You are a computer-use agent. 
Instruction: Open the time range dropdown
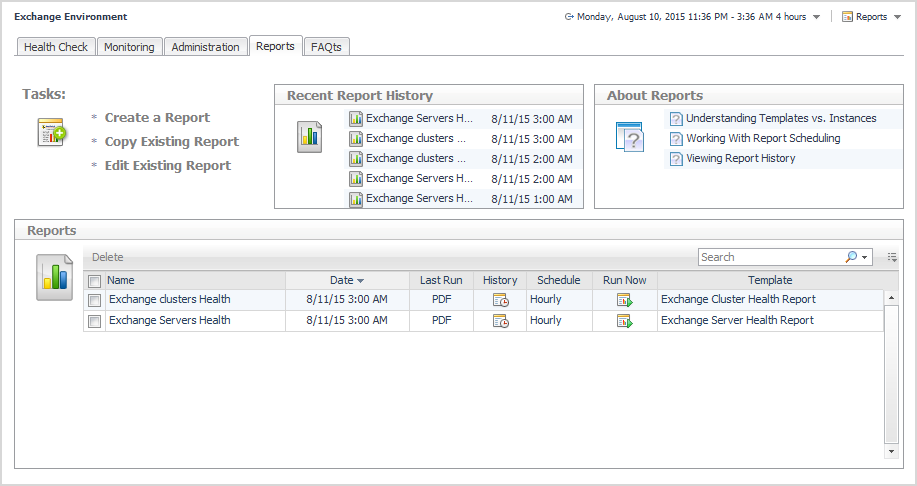pyautogui.click(x=816, y=17)
